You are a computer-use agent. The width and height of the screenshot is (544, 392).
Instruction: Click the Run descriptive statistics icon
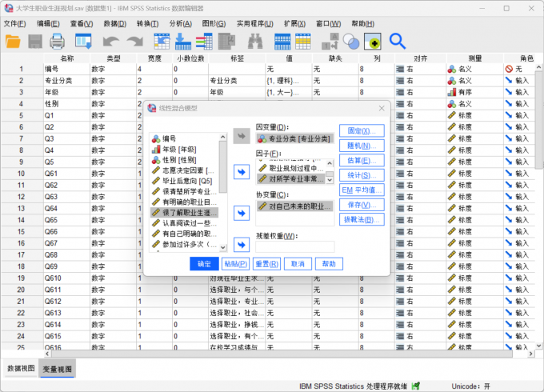pos(227,42)
